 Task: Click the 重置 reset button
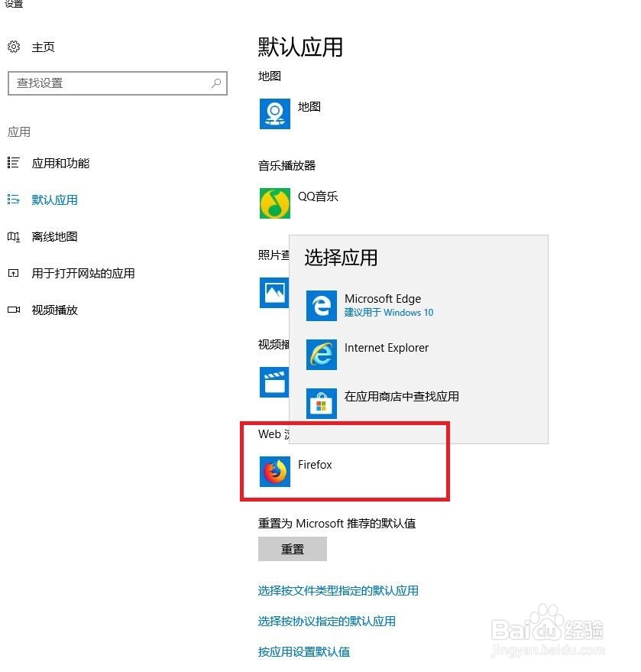click(x=292, y=549)
